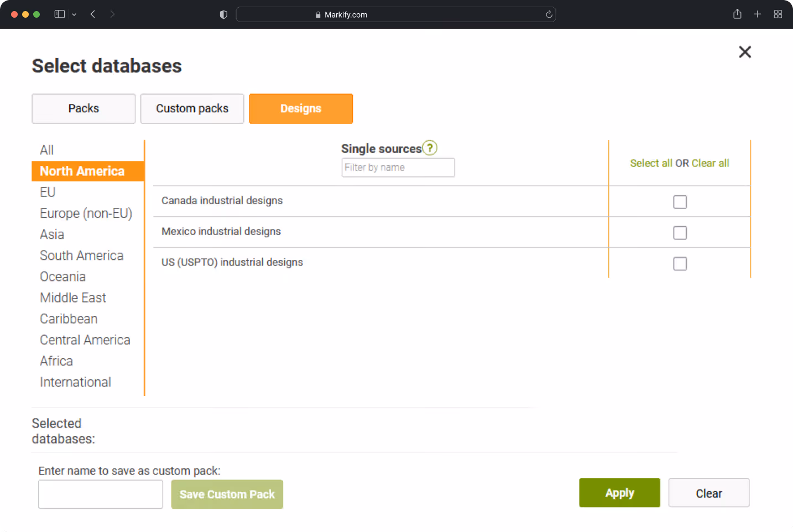Screen dimensions: 793x532
Task: Reload the page in the address bar
Action: 549,14
